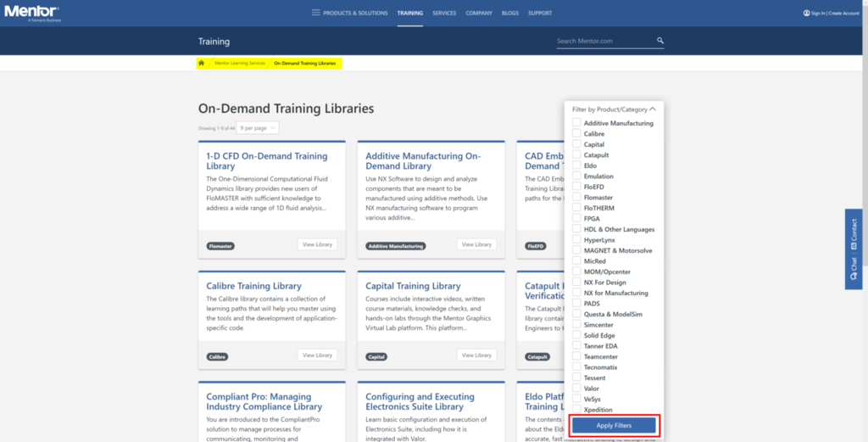The image size is (868, 442).
Task: Check the Tecnomatix filter checkbox
Action: (x=576, y=366)
